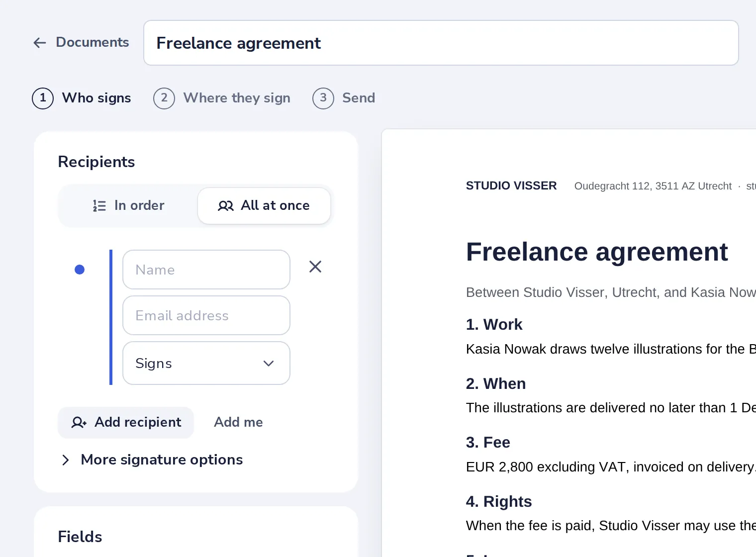The image size is (756, 557).
Task: Click the '2. When' section heading
Action: (x=496, y=383)
